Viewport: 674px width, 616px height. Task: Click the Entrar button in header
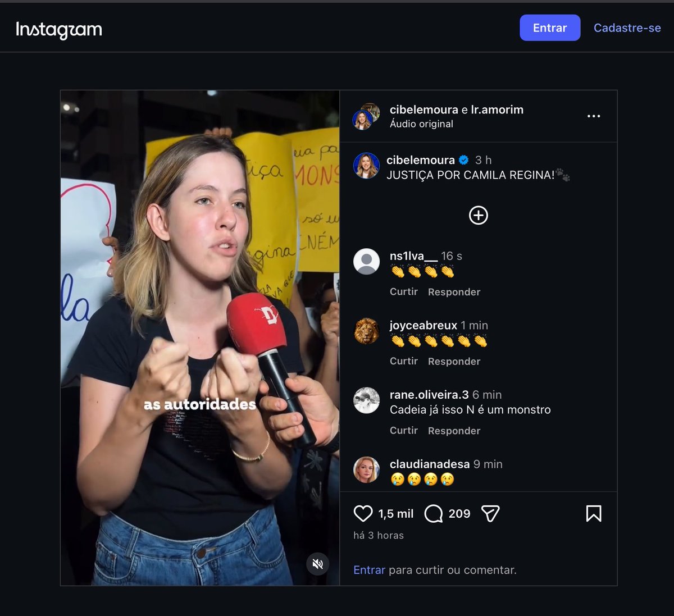coord(550,28)
